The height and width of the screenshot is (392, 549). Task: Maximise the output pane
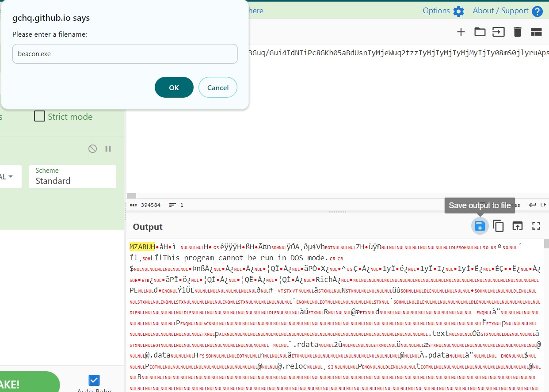tap(536, 226)
